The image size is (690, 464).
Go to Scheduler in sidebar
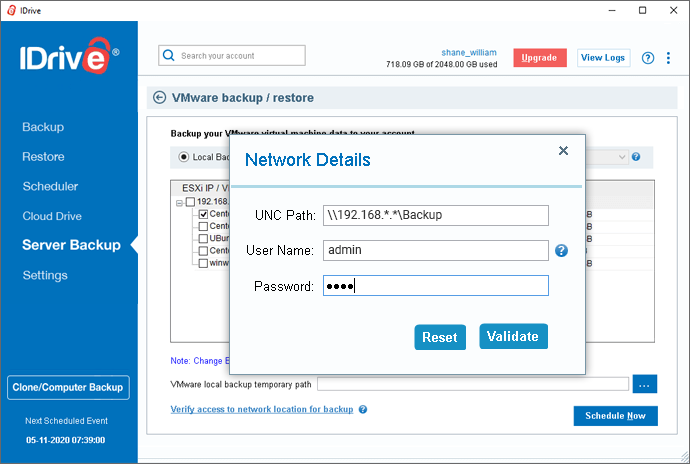(50, 186)
